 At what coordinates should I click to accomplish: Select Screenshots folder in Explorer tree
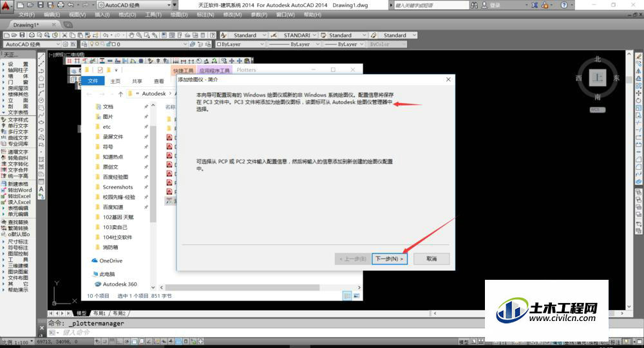[118, 187]
